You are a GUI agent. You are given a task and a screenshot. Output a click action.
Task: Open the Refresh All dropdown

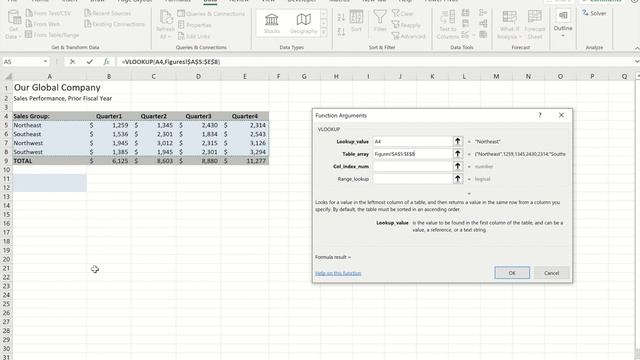coord(165,25)
